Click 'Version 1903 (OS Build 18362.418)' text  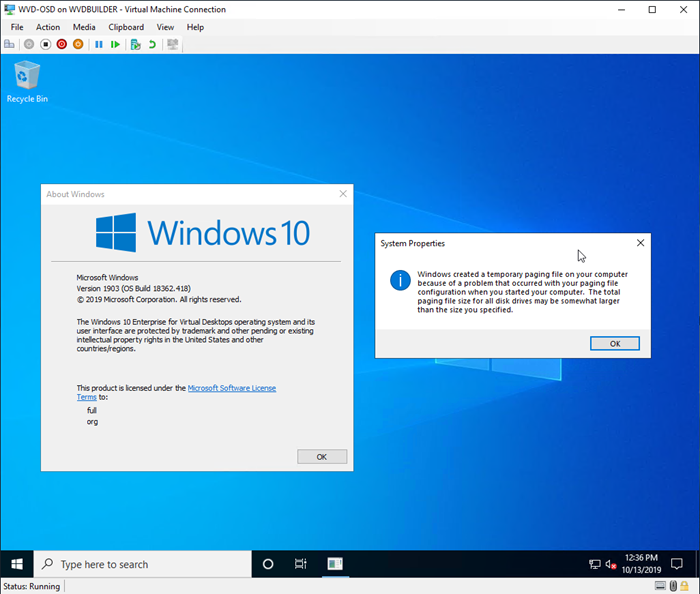(133, 288)
